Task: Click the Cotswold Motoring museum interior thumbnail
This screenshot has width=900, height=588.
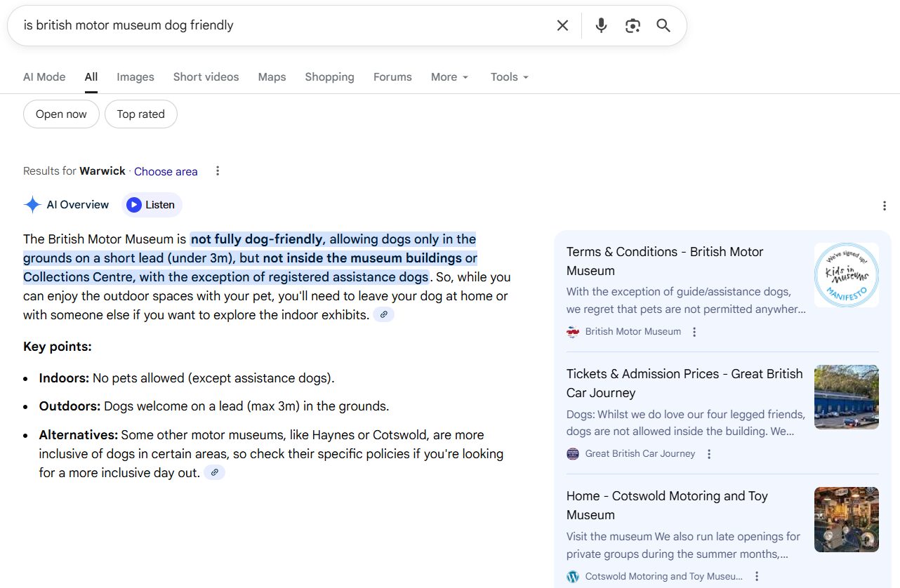Action: (847, 519)
